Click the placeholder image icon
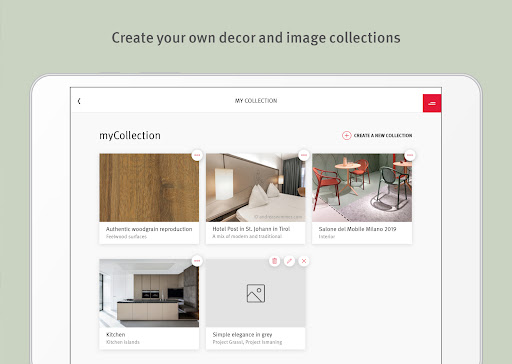Viewport: 512px width, 364px height. pos(256,293)
